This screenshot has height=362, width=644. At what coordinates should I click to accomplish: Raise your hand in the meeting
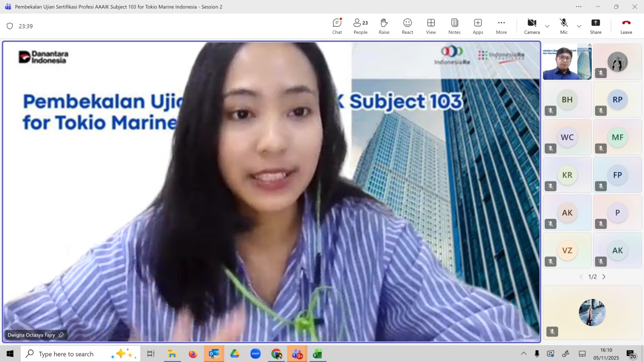pyautogui.click(x=384, y=26)
